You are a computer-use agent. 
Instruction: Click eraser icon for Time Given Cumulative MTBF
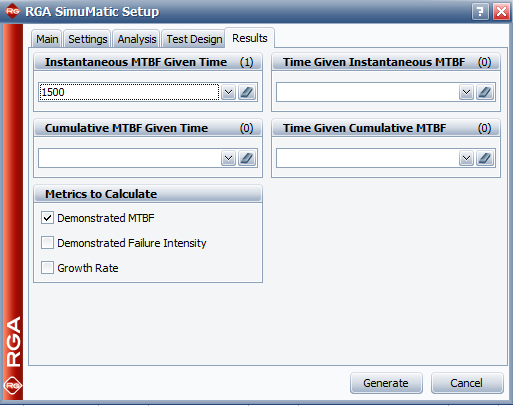(x=485, y=158)
